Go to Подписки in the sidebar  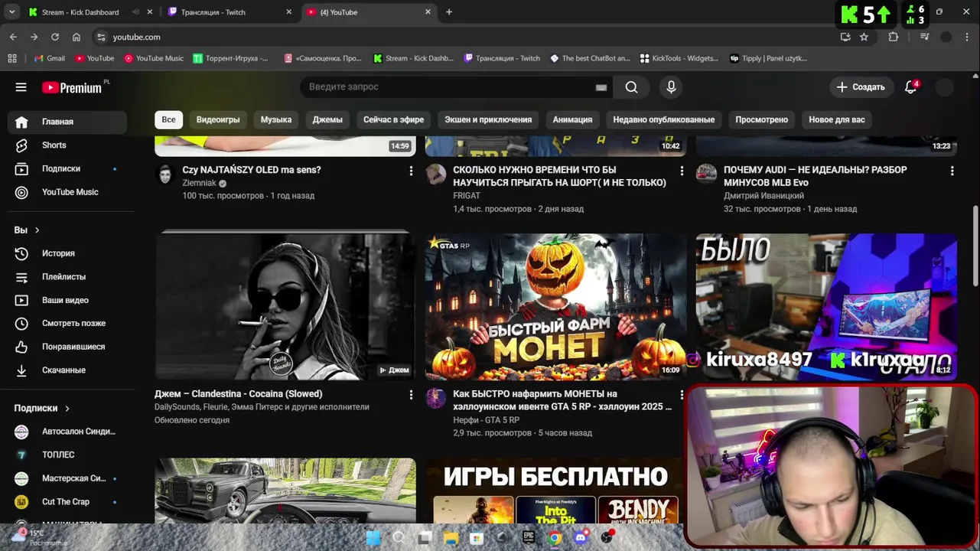(67, 168)
